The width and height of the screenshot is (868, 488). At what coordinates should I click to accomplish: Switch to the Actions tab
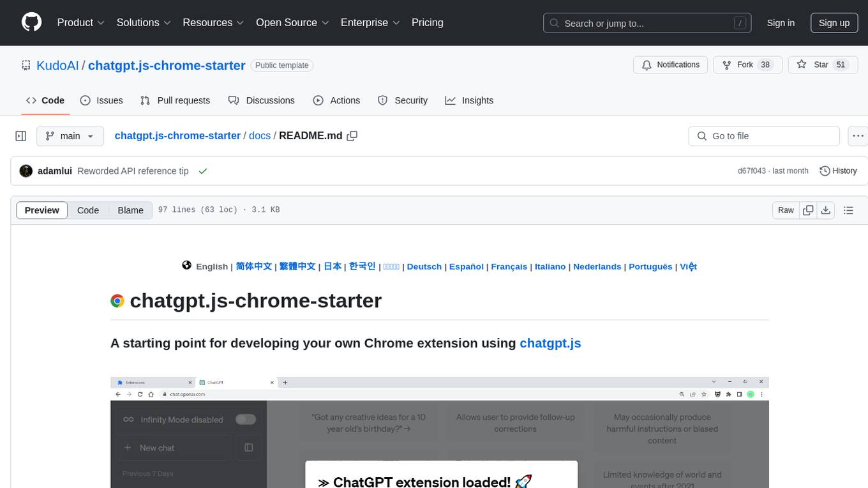coord(336,100)
